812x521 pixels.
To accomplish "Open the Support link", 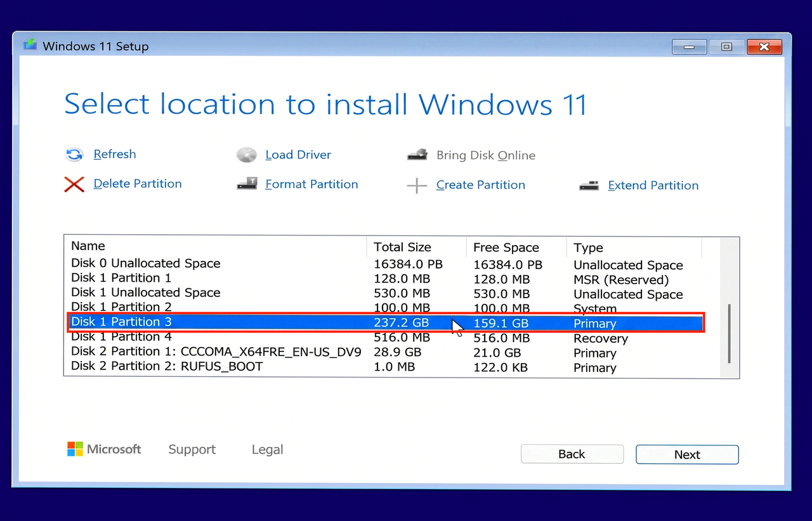I will [192, 449].
